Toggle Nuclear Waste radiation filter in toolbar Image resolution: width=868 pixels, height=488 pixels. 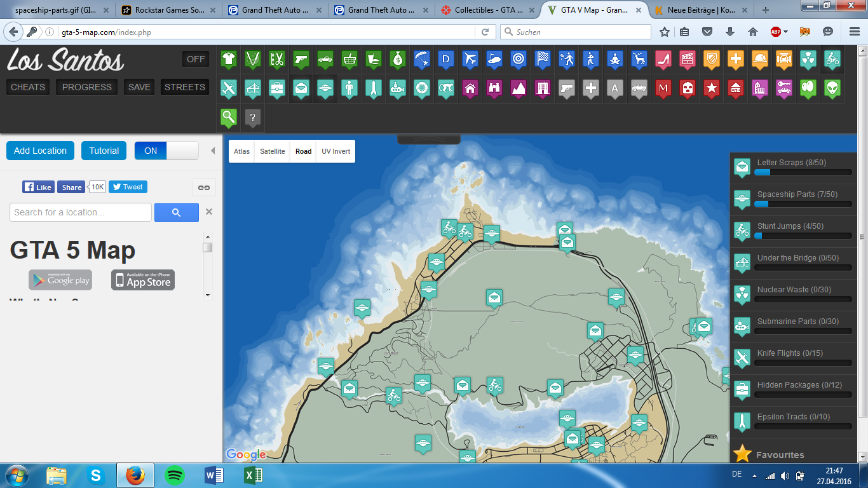pyautogui.click(x=808, y=60)
